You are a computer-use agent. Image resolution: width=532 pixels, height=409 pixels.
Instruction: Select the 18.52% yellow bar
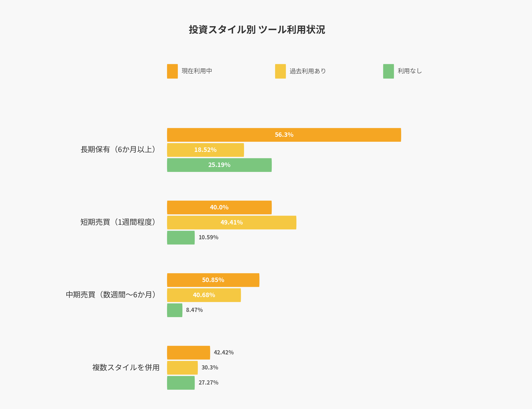point(205,150)
